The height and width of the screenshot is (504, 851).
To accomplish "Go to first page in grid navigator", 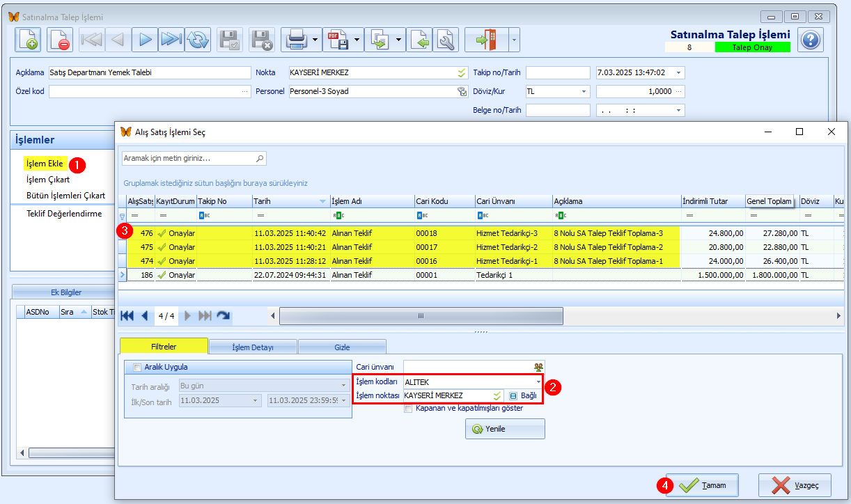I will [127, 316].
